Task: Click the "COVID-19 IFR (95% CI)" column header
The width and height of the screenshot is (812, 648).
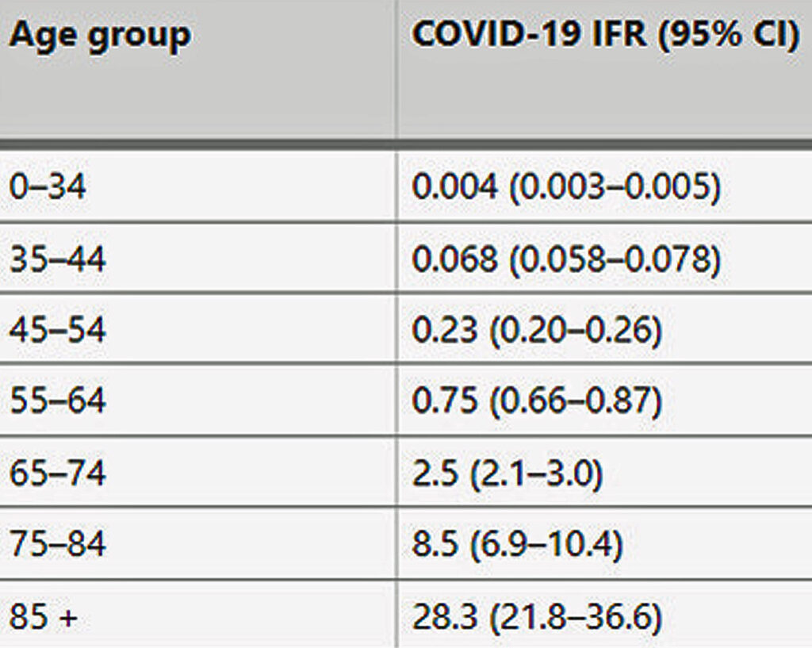Action: tap(605, 36)
